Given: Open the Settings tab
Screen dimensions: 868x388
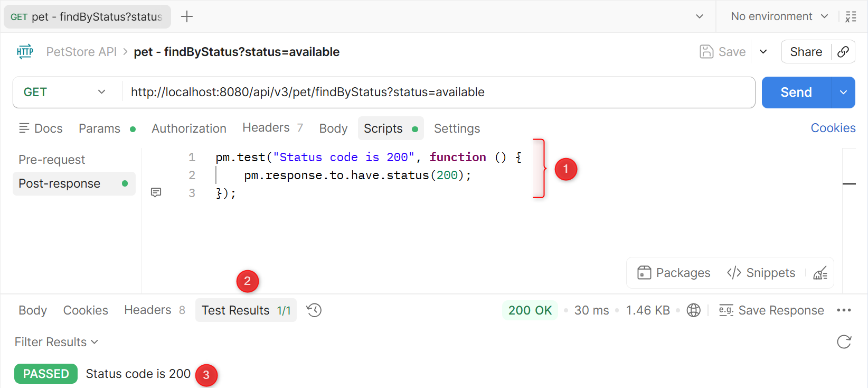Looking at the screenshot, I should 457,128.
